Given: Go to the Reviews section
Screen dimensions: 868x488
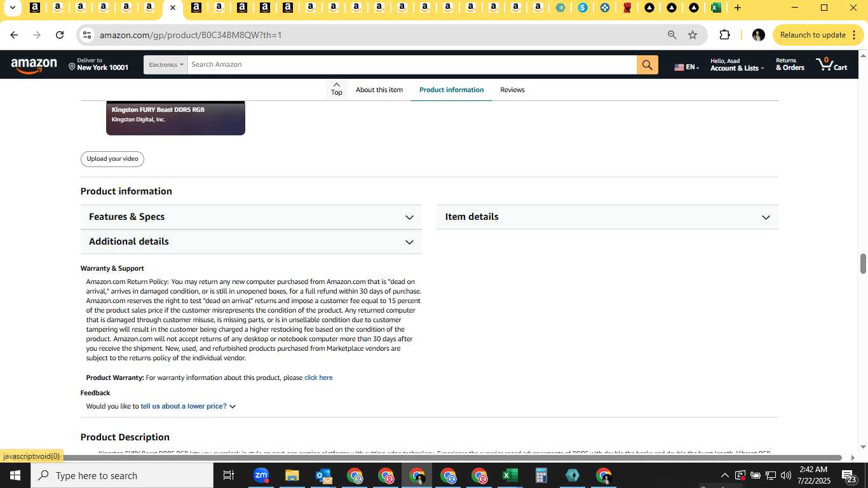Looking at the screenshot, I should point(512,90).
